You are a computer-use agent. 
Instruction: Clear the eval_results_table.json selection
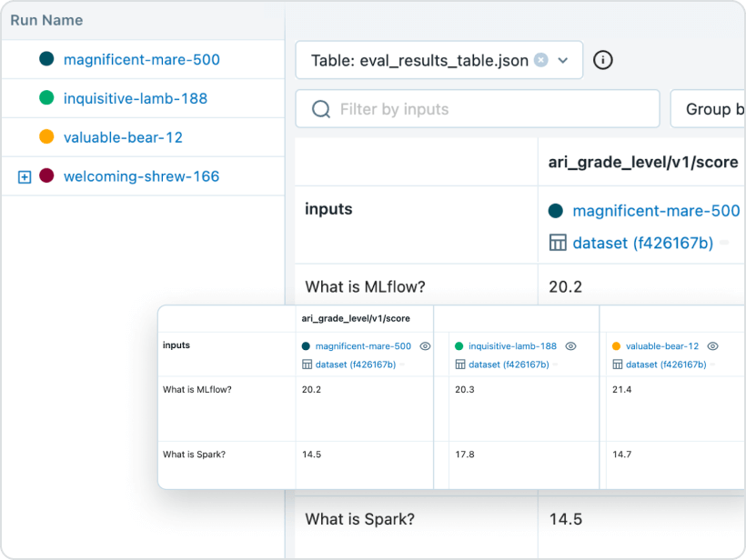[541, 60]
